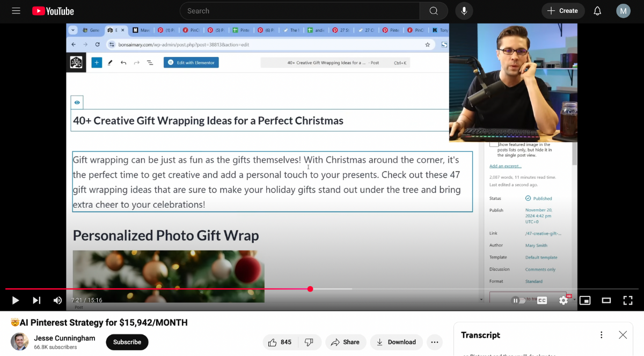
Task: Click WordPress undo arrow
Action: (123, 62)
